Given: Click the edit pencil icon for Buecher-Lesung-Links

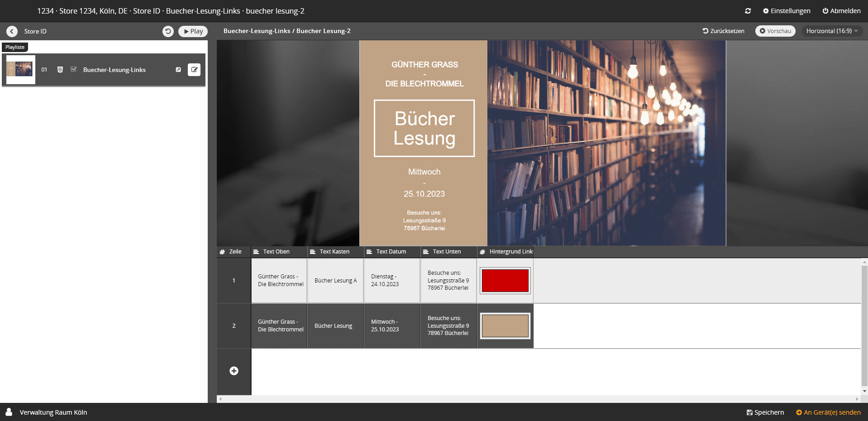Looking at the screenshot, I should [x=194, y=70].
